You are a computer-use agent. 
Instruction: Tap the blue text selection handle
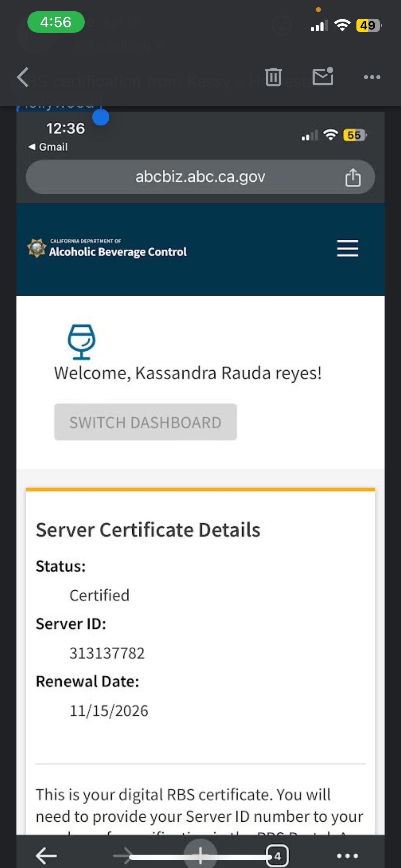pos(101,117)
